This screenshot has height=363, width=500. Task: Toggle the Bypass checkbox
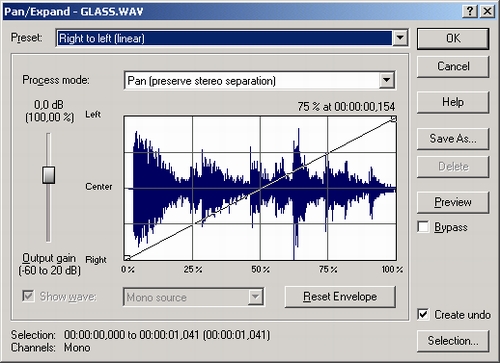pos(423,227)
